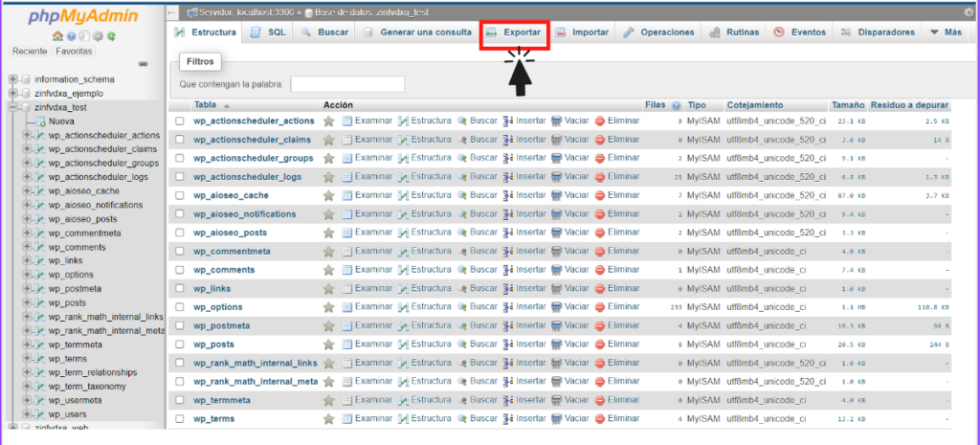The width and height of the screenshot is (980, 445).
Task: Open the Más dropdown menu
Action: [x=945, y=33]
